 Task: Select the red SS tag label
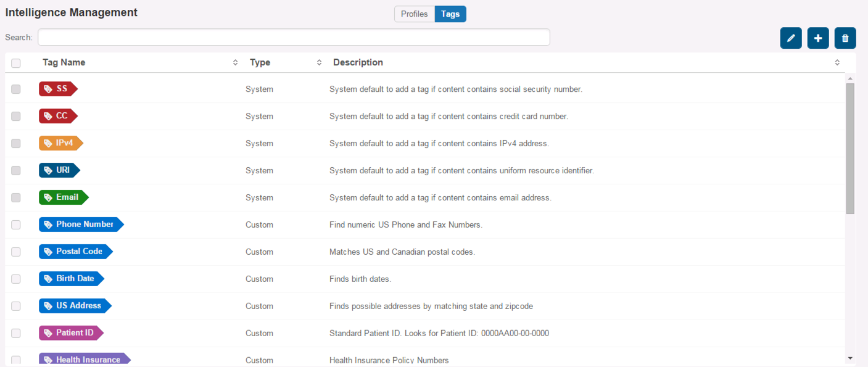[x=58, y=89]
